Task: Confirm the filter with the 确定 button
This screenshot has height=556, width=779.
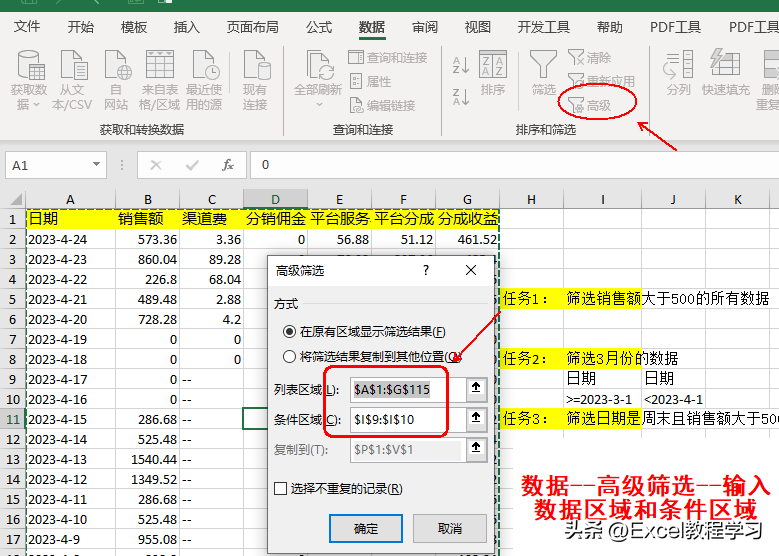Action: pos(366,528)
